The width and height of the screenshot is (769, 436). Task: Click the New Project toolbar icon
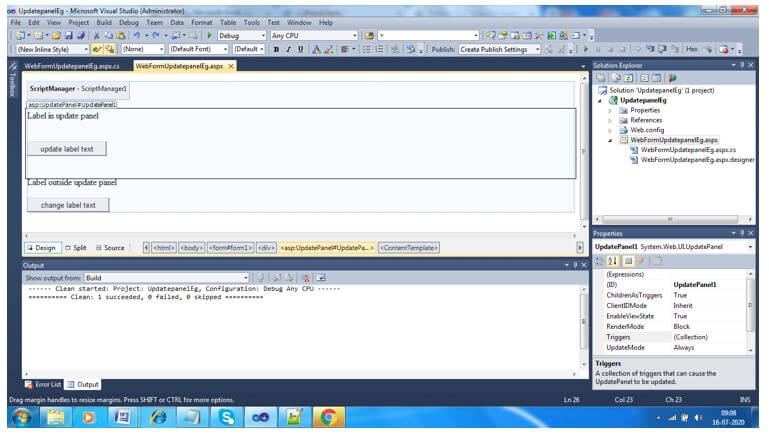pos(20,35)
